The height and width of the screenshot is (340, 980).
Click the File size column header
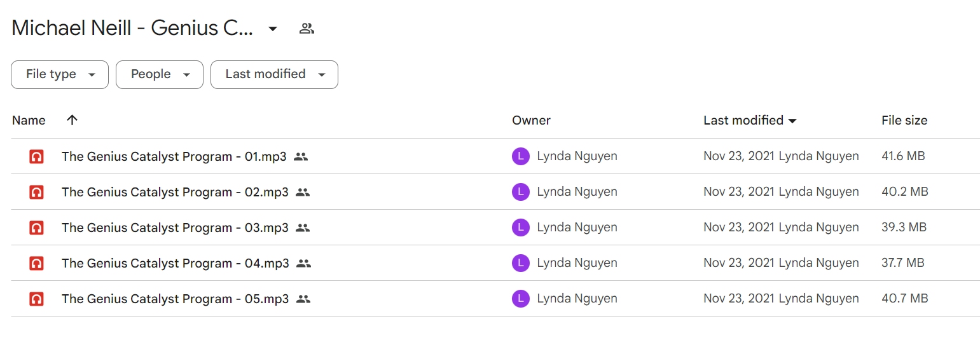pyautogui.click(x=904, y=120)
